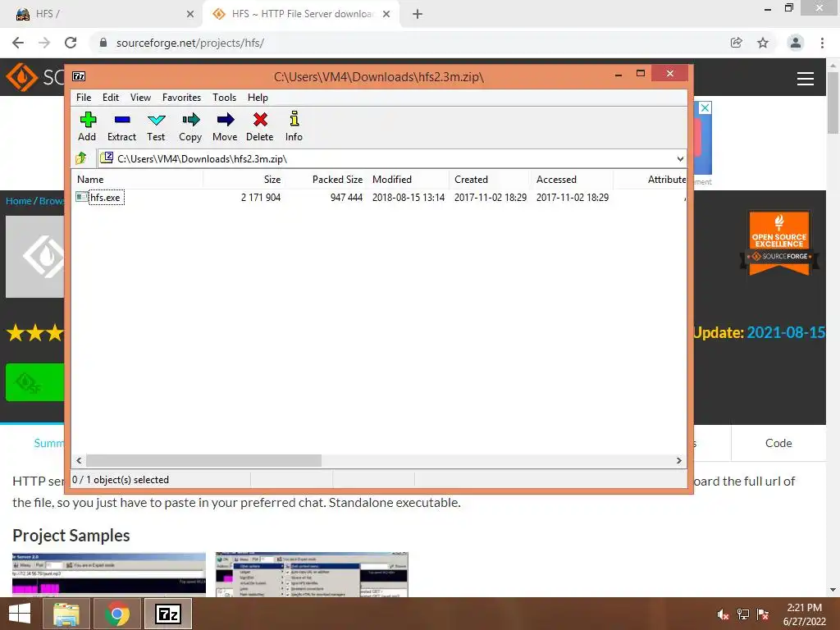Click the horizontal scrollbar left arrow
The width and height of the screenshot is (840, 630).
(x=80, y=461)
